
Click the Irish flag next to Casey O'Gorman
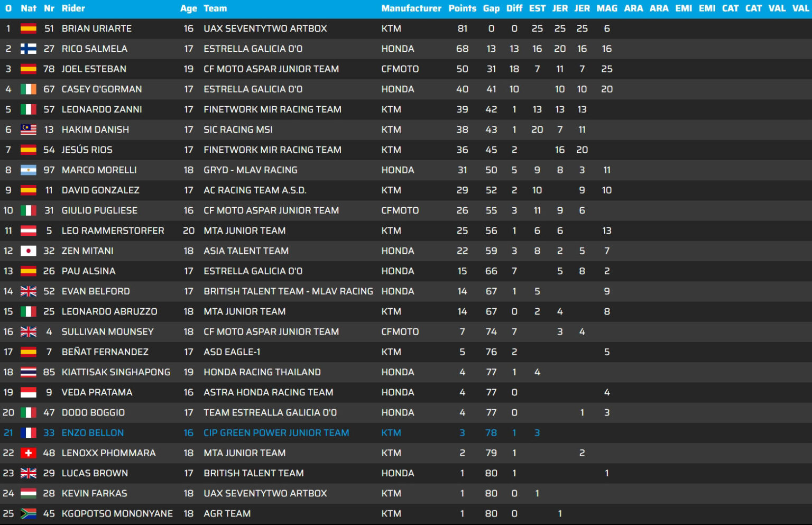click(x=28, y=89)
